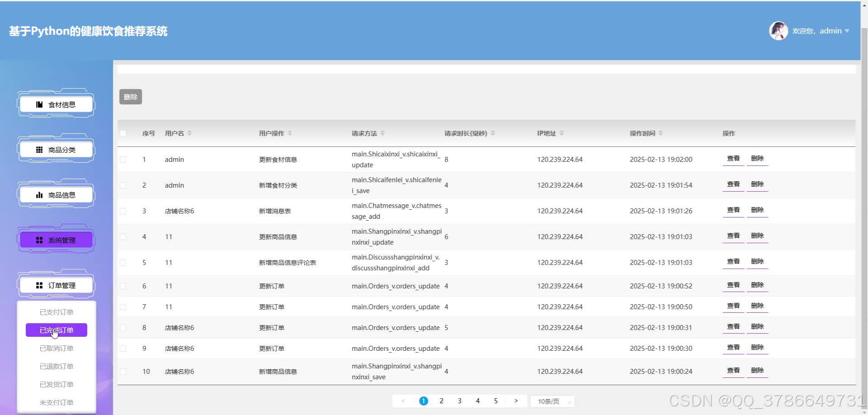View row 2 新增食材分类 log
The width and height of the screenshot is (868, 415).
[733, 184]
